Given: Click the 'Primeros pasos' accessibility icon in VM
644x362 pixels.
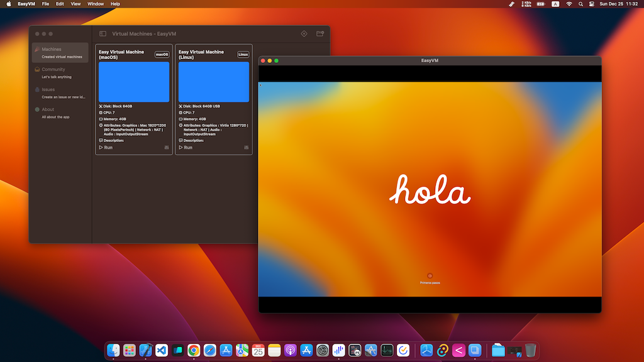Looking at the screenshot, I should click(x=430, y=275).
